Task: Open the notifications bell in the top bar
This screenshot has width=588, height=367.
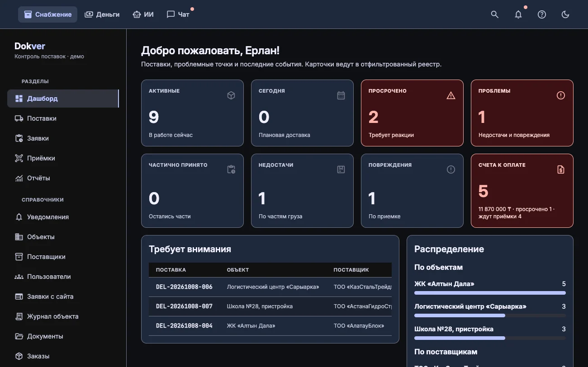Action: [518, 14]
